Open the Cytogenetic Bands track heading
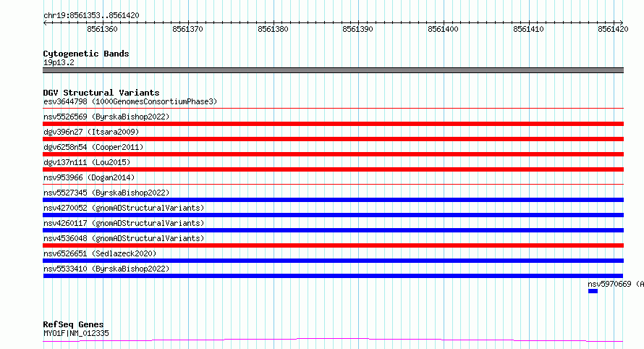The image size is (644, 349). point(86,54)
